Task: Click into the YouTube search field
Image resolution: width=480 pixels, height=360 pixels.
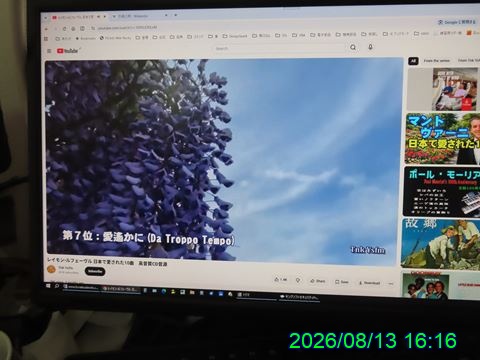Action: pyautogui.click(x=278, y=48)
